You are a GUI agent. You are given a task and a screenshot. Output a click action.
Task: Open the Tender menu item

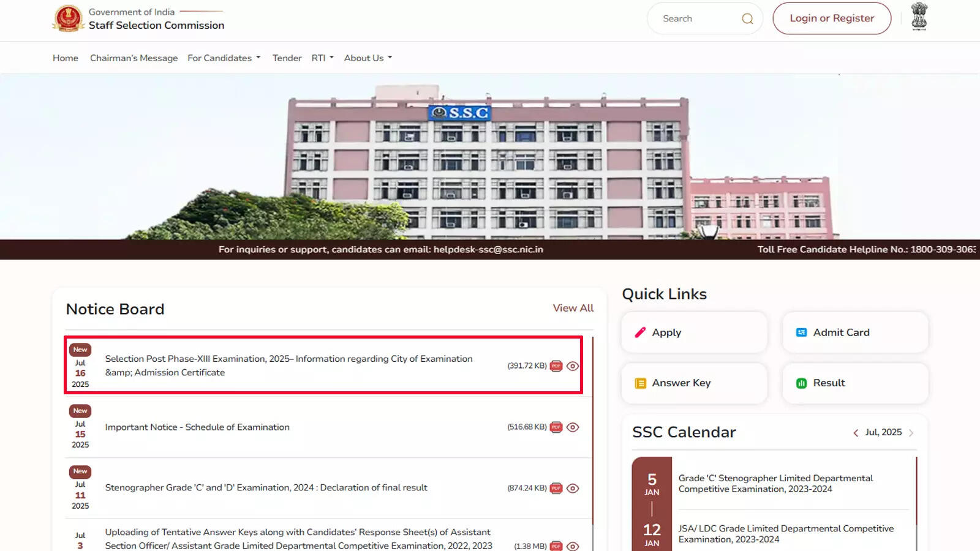(x=287, y=58)
